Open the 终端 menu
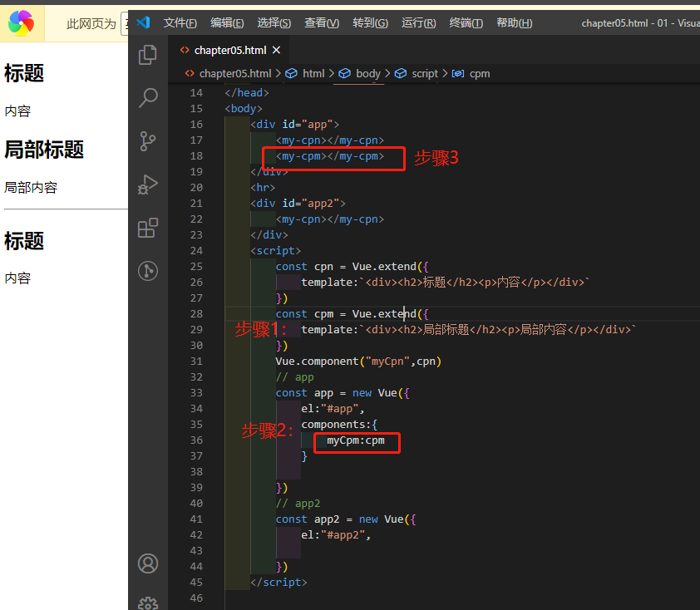This screenshot has height=610, width=700. (x=466, y=22)
